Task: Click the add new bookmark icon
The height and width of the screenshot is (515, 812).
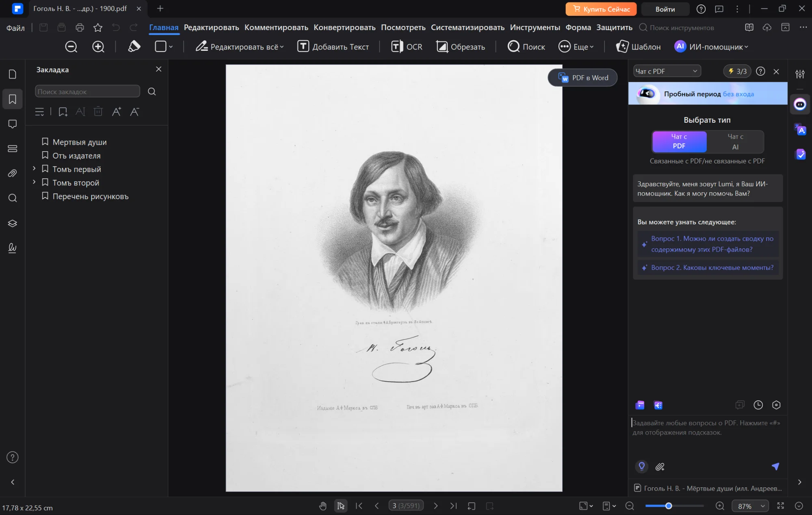Action: coord(63,112)
